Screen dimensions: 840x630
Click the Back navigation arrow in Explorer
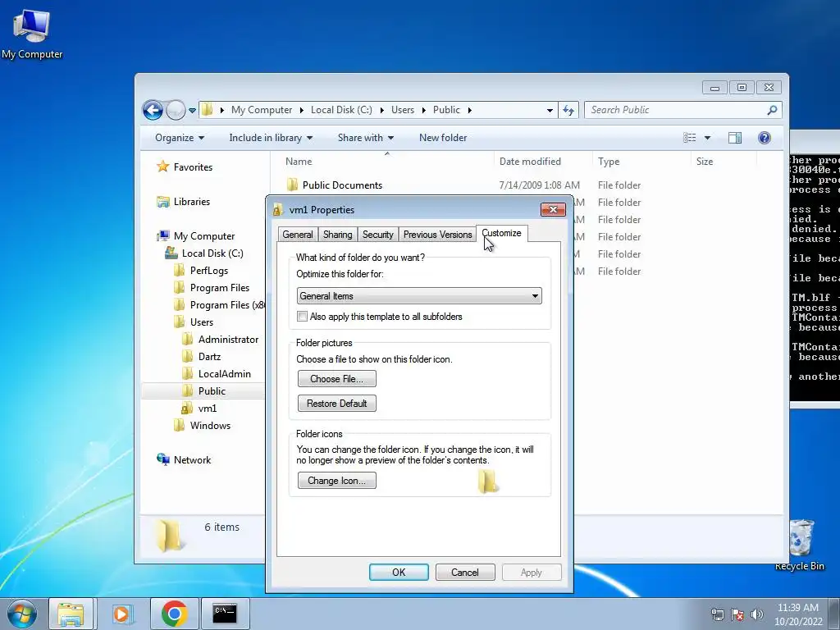[x=153, y=111]
